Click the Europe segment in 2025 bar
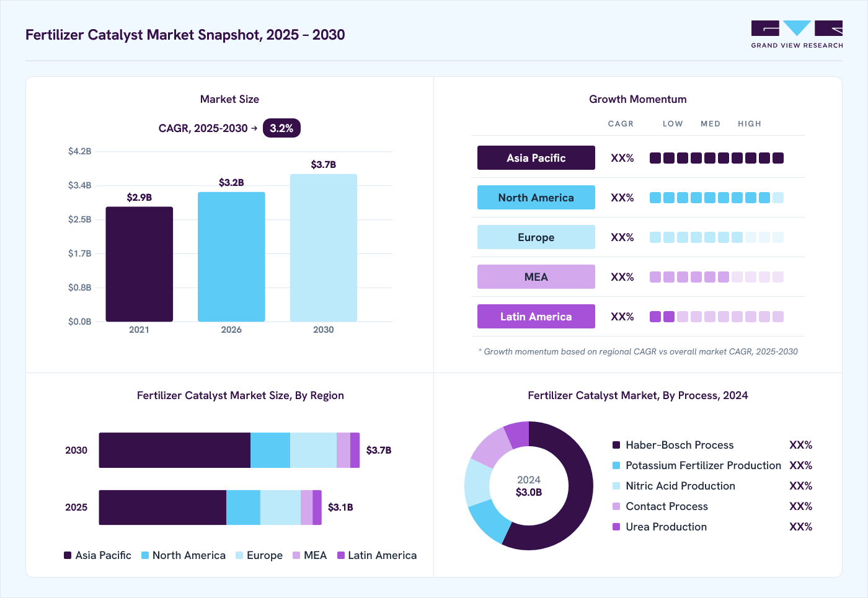The width and height of the screenshot is (868, 598). click(x=280, y=508)
